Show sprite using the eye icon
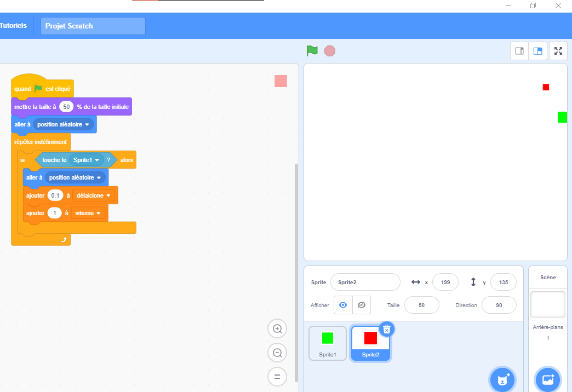The width and height of the screenshot is (572, 392). [x=343, y=305]
